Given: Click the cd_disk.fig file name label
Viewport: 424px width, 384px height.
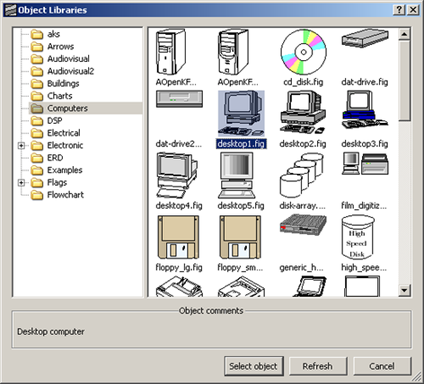Looking at the screenshot, I should [x=303, y=82].
